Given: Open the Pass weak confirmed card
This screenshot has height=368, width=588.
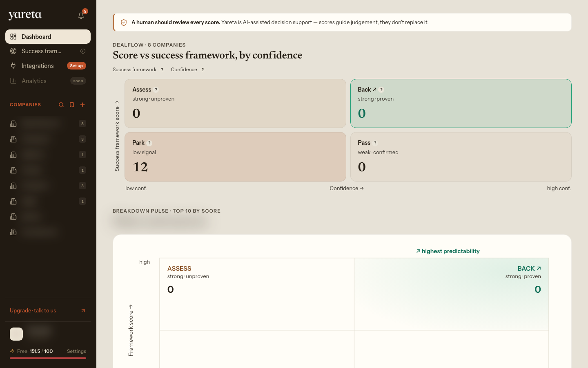Looking at the screenshot, I should [461, 157].
